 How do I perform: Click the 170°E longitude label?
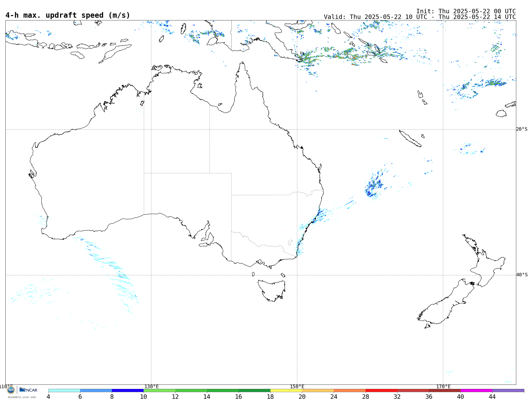(443, 387)
